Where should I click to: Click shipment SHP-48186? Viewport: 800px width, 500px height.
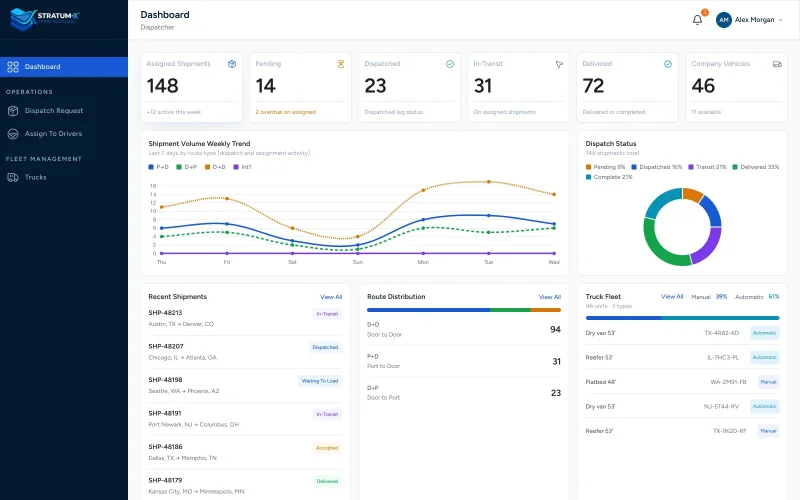165,447
